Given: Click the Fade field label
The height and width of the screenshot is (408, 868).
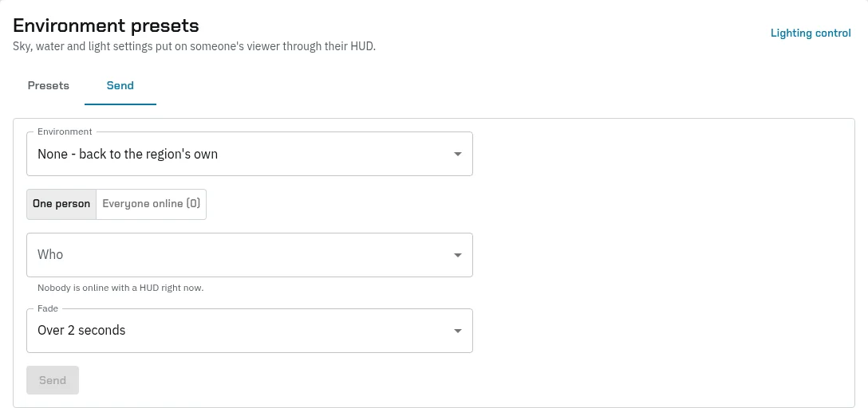Looking at the screenshot, I should coord(48,308).
